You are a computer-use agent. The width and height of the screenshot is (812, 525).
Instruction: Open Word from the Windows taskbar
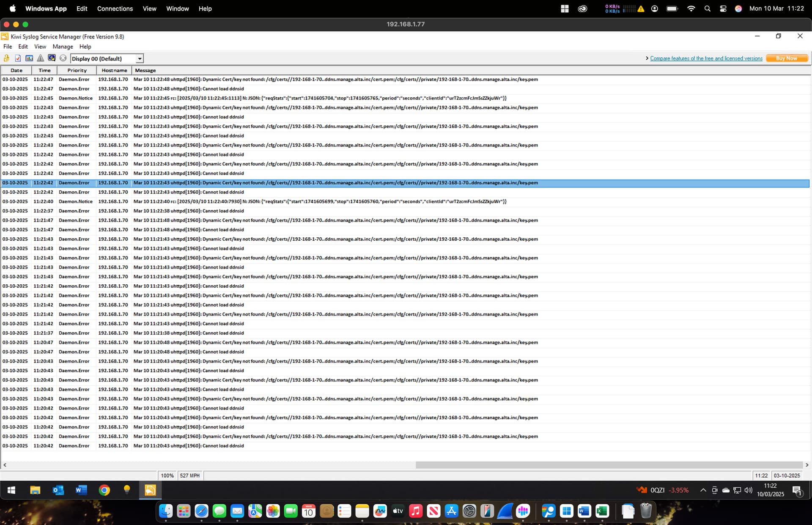tap(81, 490)
